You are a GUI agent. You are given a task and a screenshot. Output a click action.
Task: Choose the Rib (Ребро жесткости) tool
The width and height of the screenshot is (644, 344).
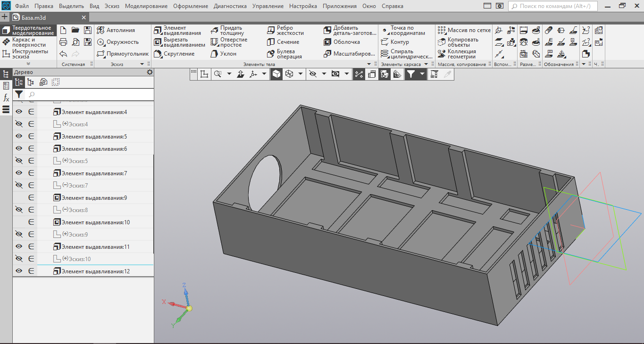(285, 31)
